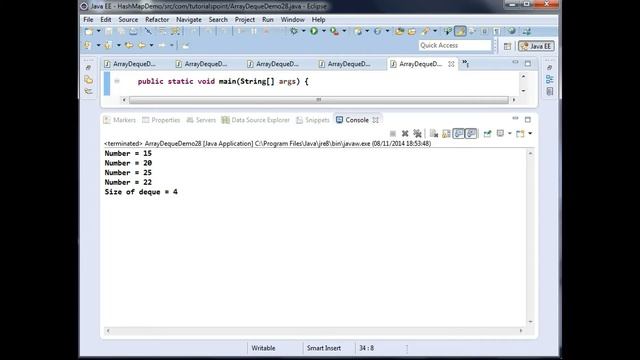This screenshot has width=640, height=360.
Task: Open the Run menu
Action: click(x=268, y=20)
